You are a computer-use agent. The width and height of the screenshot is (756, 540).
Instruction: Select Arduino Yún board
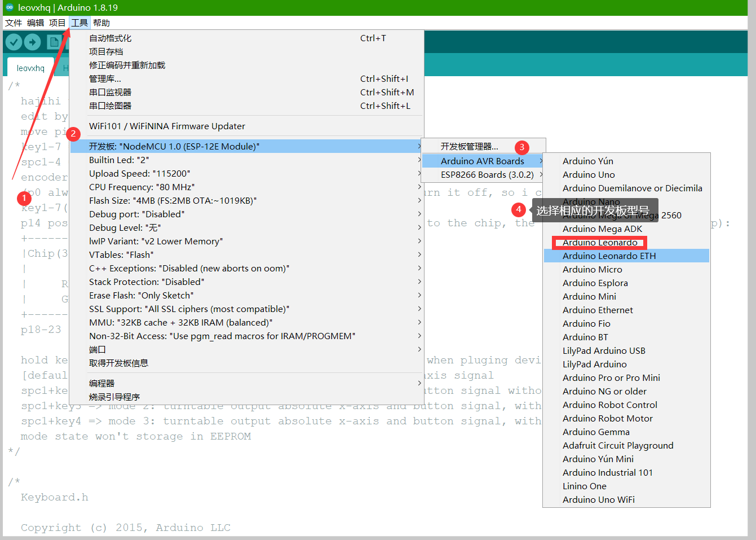(x=626, y=161)
